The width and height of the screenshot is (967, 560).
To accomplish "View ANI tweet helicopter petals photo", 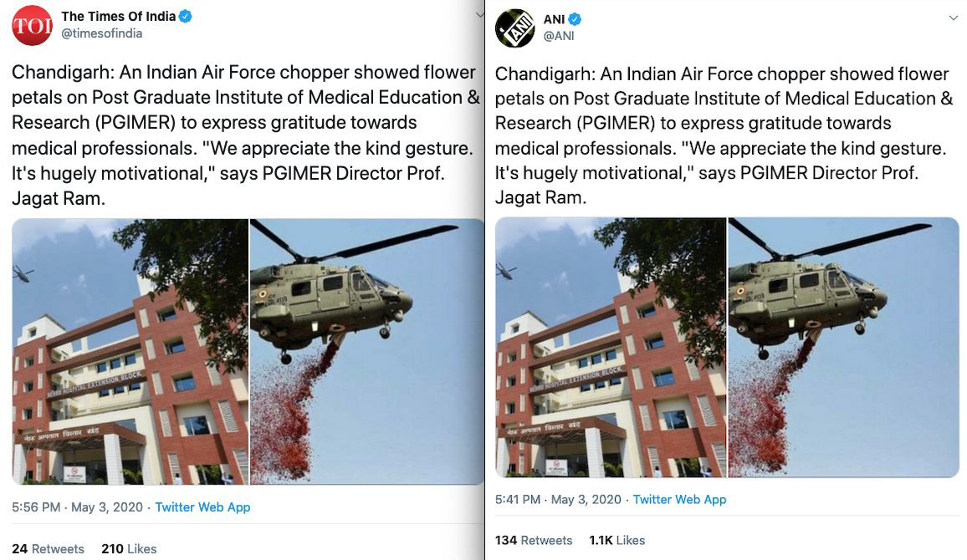I will pos(844,348).
